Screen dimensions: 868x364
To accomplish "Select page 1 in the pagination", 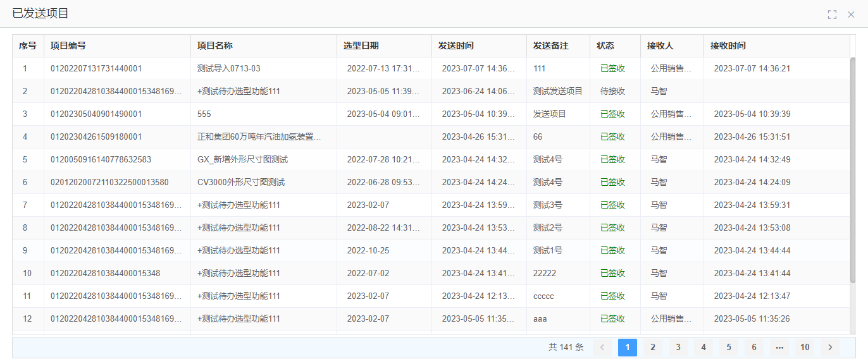I will 628,348.
